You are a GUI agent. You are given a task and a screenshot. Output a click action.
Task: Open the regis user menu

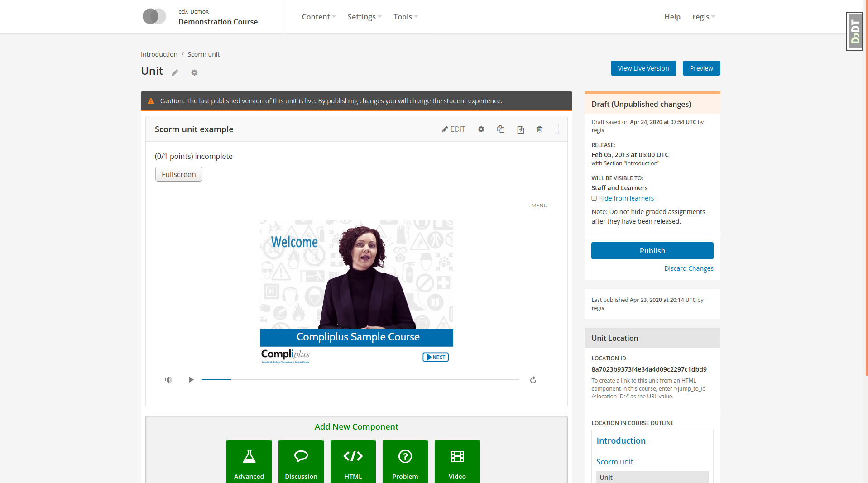coord(703,17)
